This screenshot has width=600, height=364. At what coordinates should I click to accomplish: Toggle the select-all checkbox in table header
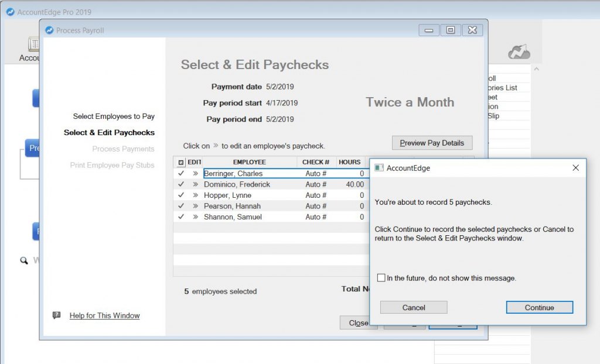point(180,162)
